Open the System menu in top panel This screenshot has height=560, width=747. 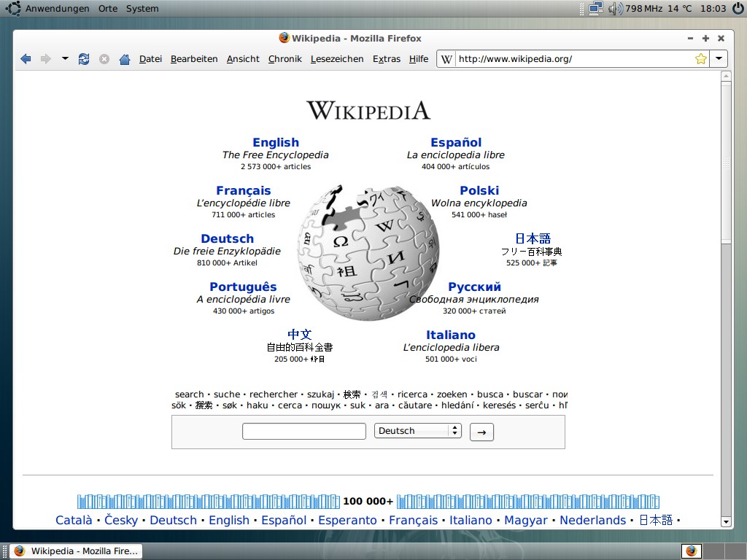pyautogui.click(x=142, y=9)
